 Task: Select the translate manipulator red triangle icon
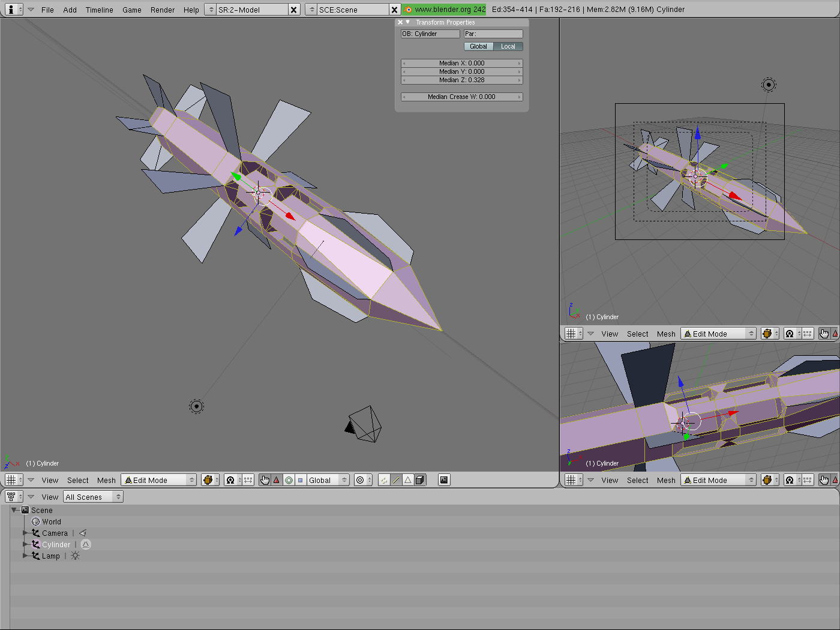(277, 480)
